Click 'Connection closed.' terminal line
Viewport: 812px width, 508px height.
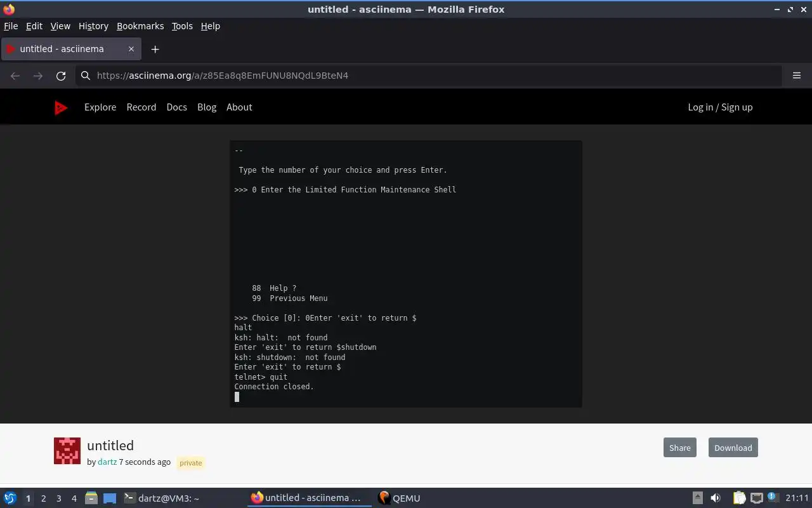coord(274,387)
